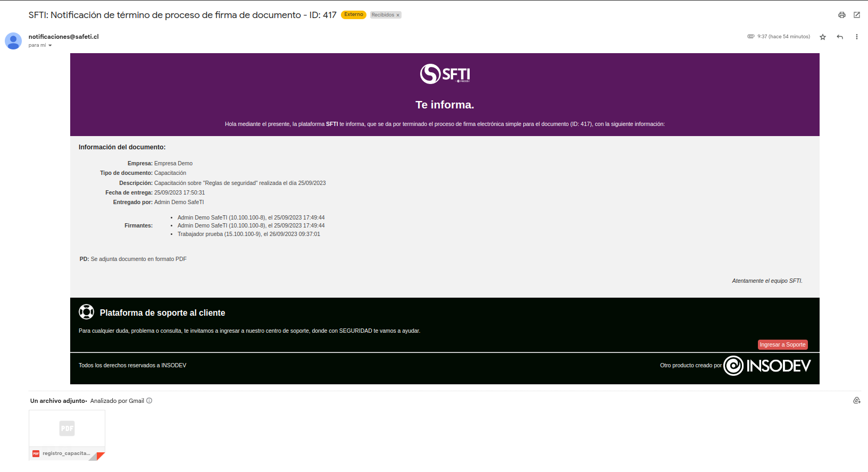Click 'Otro producto creado por' text
The height and width of the screenshot is (472, 868).
pyautogui.click(x=691, y=366)
